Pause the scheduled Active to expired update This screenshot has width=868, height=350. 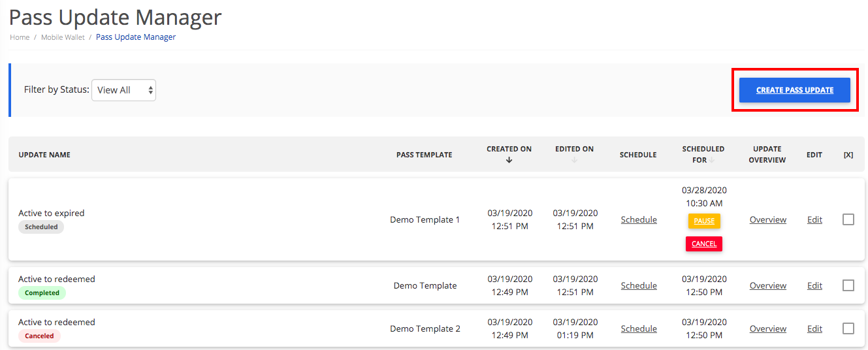(704, 221)
